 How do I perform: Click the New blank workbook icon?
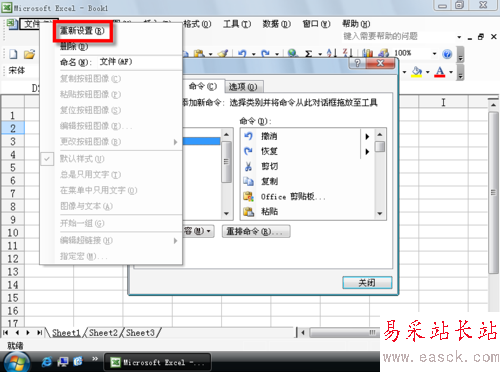coord(13,54)
